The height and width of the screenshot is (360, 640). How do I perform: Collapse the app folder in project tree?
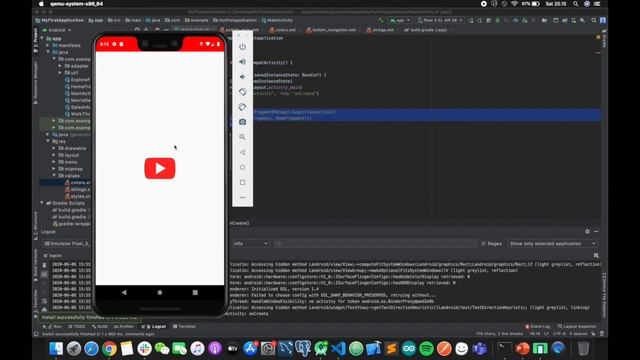pos(42,38)
